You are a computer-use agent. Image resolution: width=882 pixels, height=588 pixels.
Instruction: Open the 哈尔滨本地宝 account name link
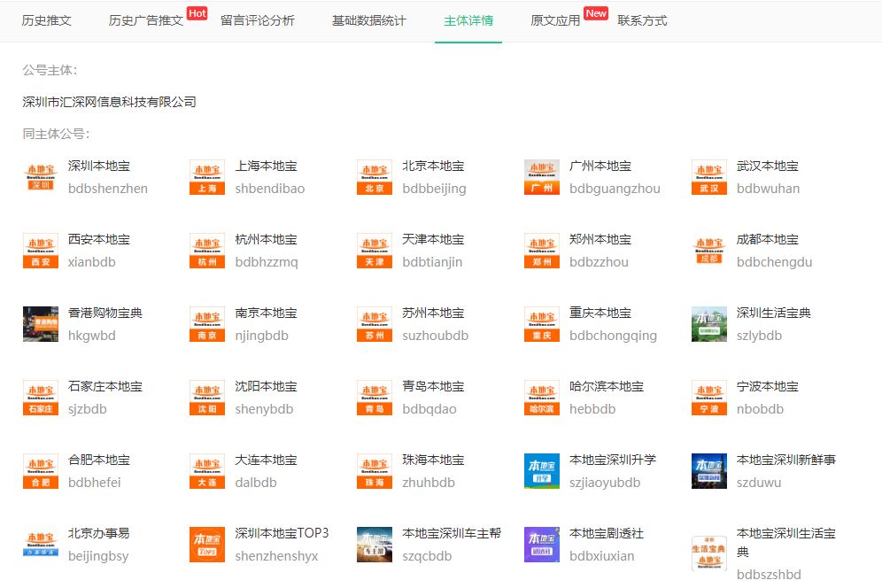click(x=607, y=387)
